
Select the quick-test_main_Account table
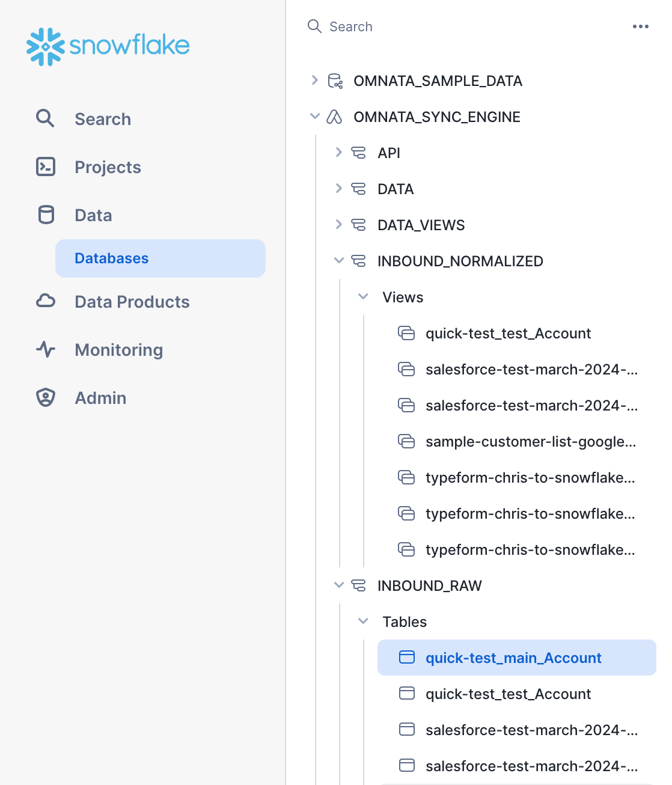[513, 658]
